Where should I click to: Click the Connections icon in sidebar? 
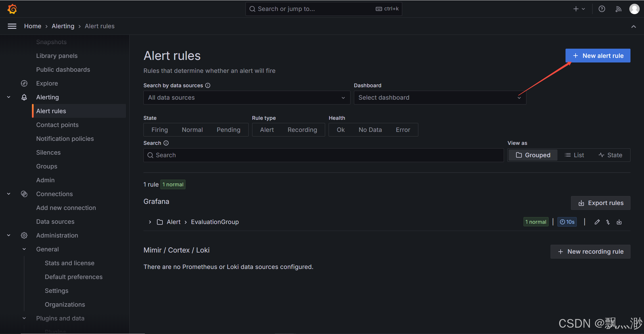click(24, 194)
